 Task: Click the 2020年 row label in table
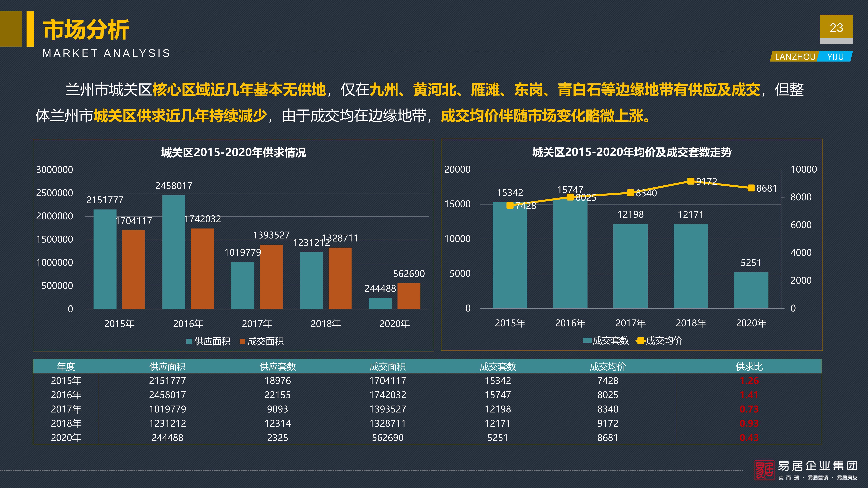tap(66, 438)
